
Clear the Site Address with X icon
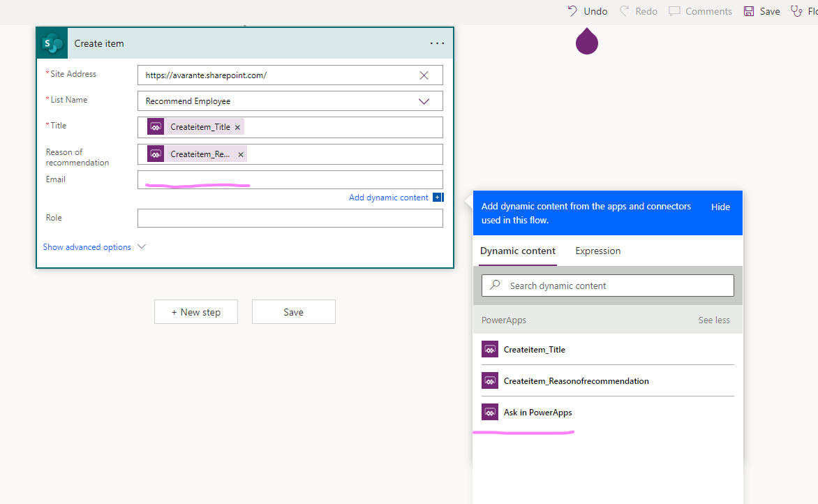[x=424, y=75]
